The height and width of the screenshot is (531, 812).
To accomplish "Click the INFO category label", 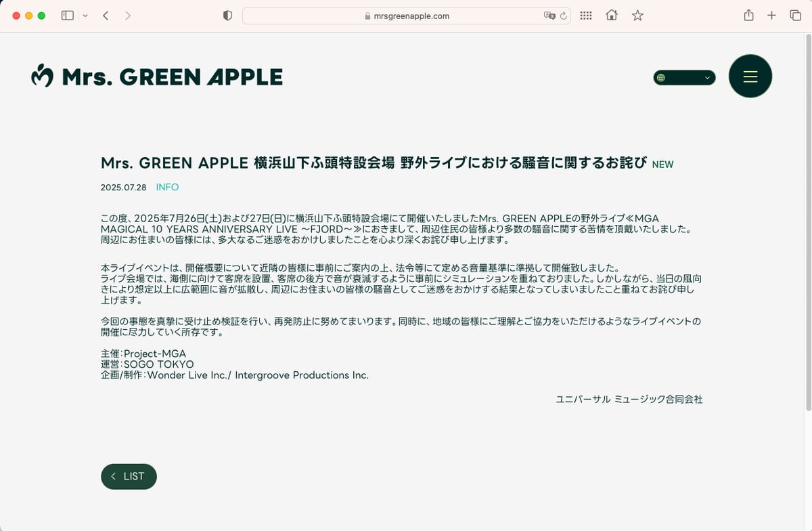I will 167,187.
